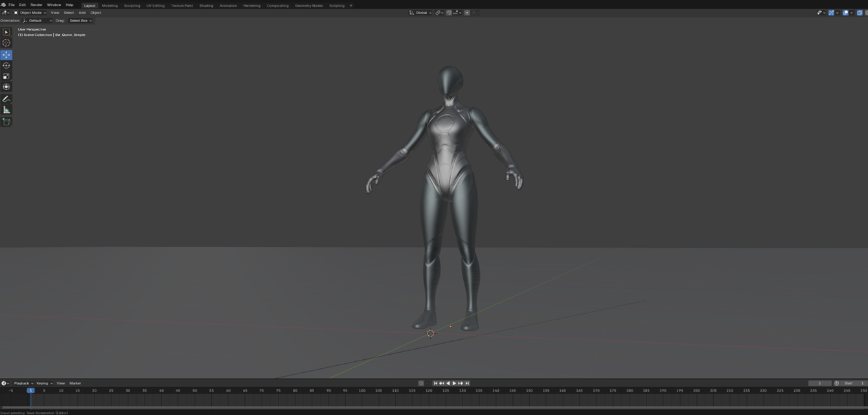Select the Select Box tool
Image resolution: width=868 pixels, height=415 pixels.
click(6, 32)
